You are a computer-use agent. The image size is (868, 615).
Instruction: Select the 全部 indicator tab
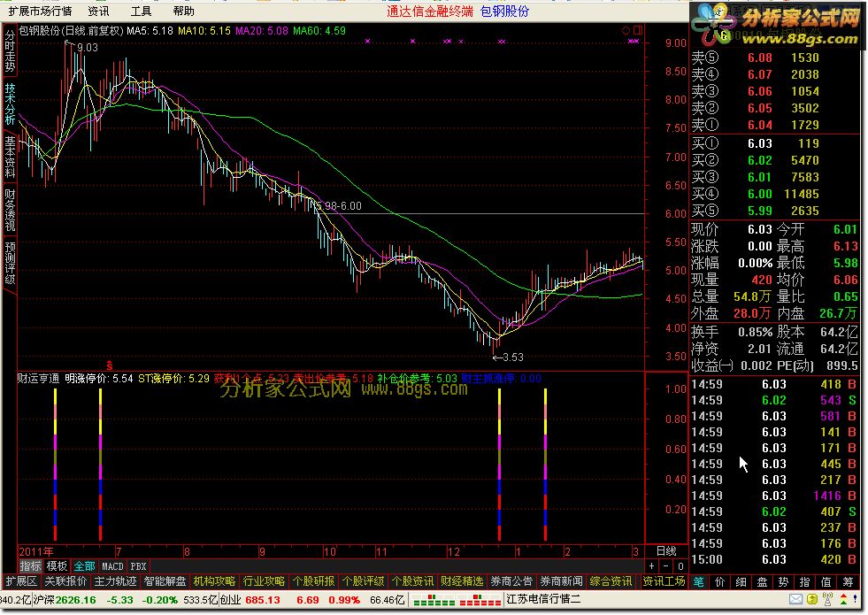[84, 566]
